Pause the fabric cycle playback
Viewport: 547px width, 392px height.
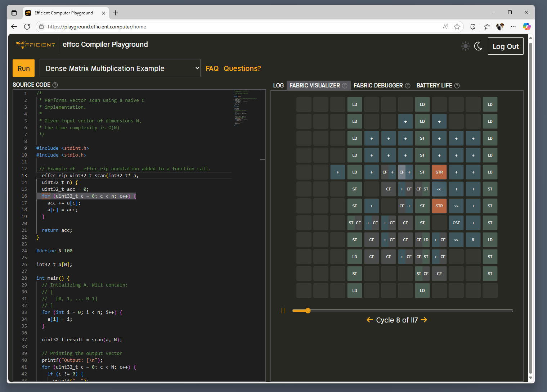click(x=283, y=311)
